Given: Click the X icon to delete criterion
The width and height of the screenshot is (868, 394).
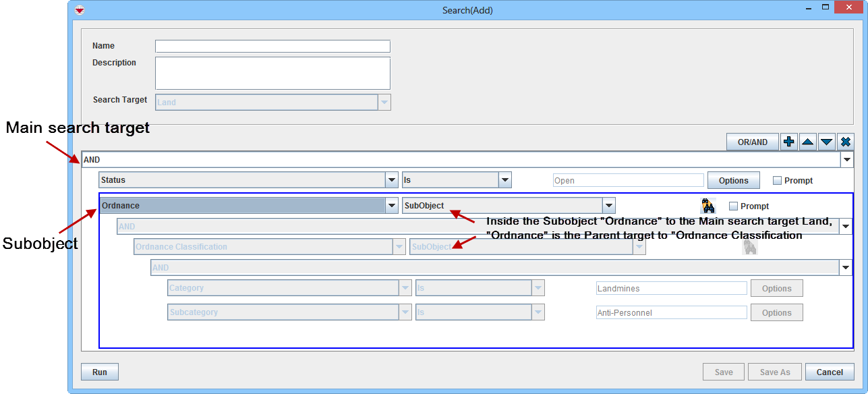Looking at the screenshot, I should click(x=845, y=142).
